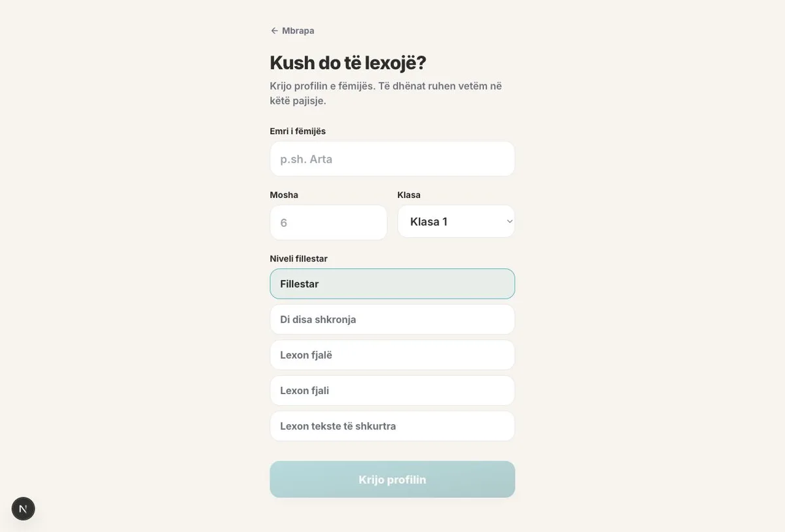The image size is (785, 532).
Task: Click the back arrow icon beside Mbrapa
Action: click(x=275, y=31)
